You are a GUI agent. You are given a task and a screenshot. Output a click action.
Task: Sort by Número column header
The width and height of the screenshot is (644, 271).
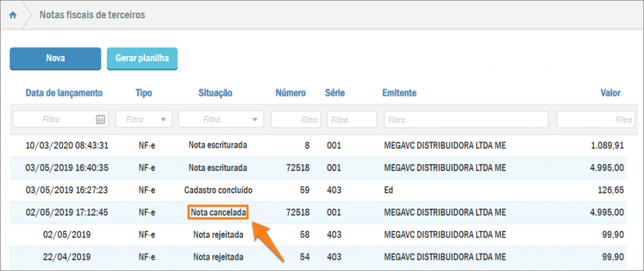(291, 93)
